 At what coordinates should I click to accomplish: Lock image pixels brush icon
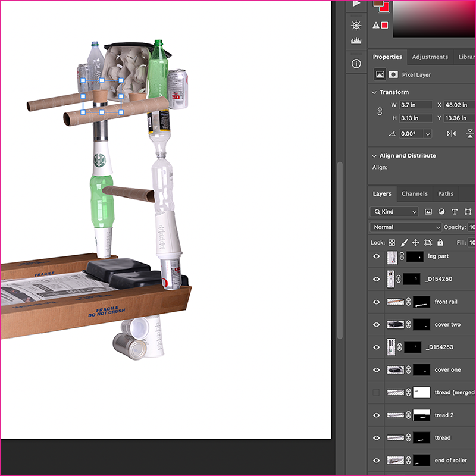click(x=404, y=243)
